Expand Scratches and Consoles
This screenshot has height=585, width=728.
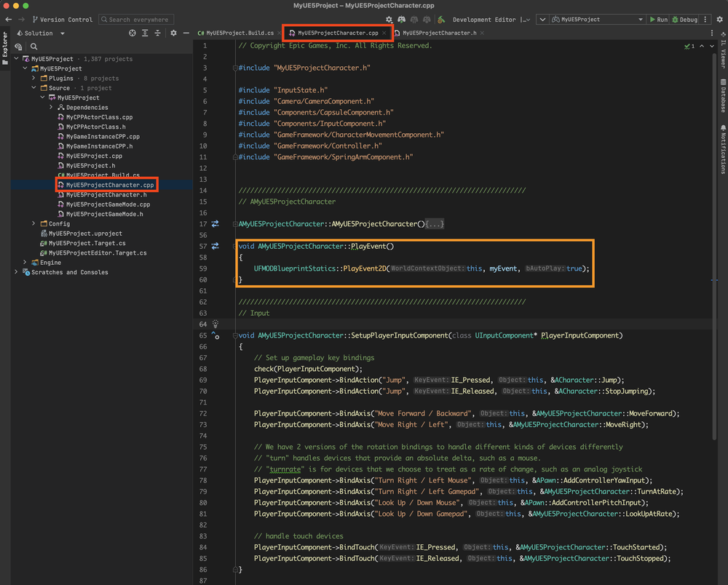point(16,272)
